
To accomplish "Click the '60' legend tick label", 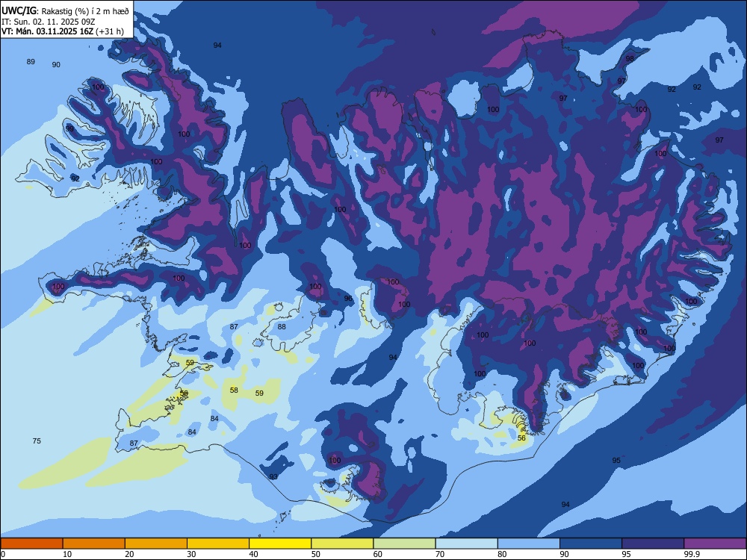I will pyautogui.click(x=378, y=554).
